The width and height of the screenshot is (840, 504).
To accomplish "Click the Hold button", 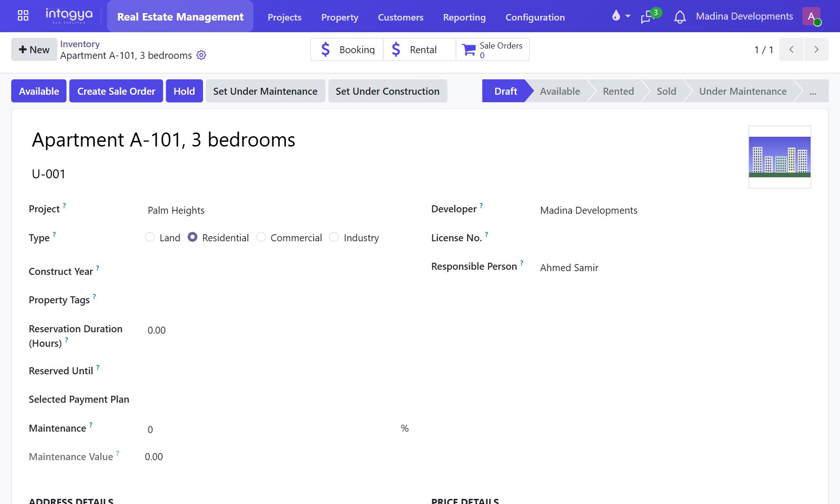I will (x=184, y=91).
